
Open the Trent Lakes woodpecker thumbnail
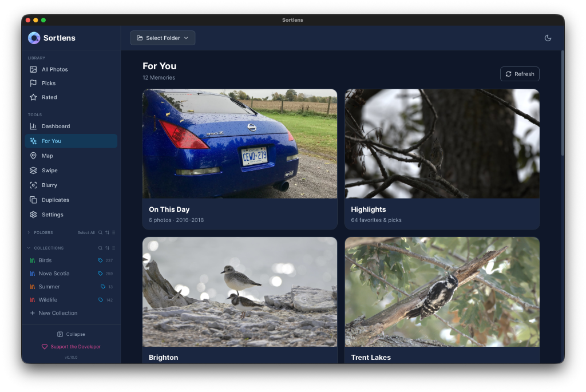[442, 292]
